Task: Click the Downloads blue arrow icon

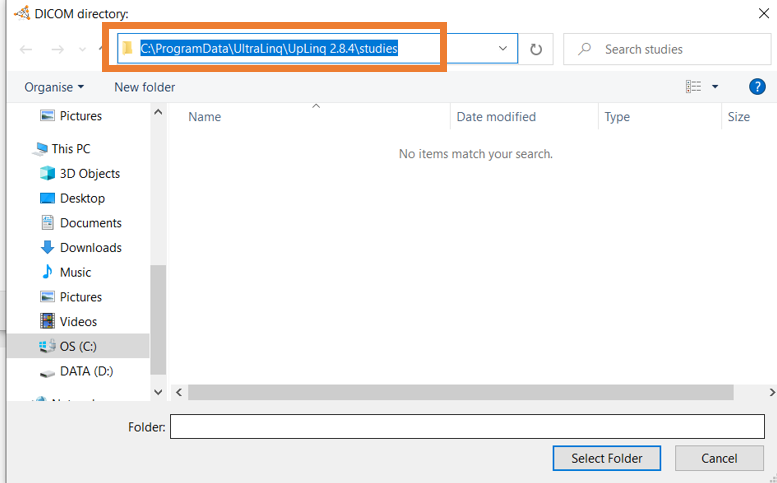Action: pyautogui.click(x=47, y=247)
